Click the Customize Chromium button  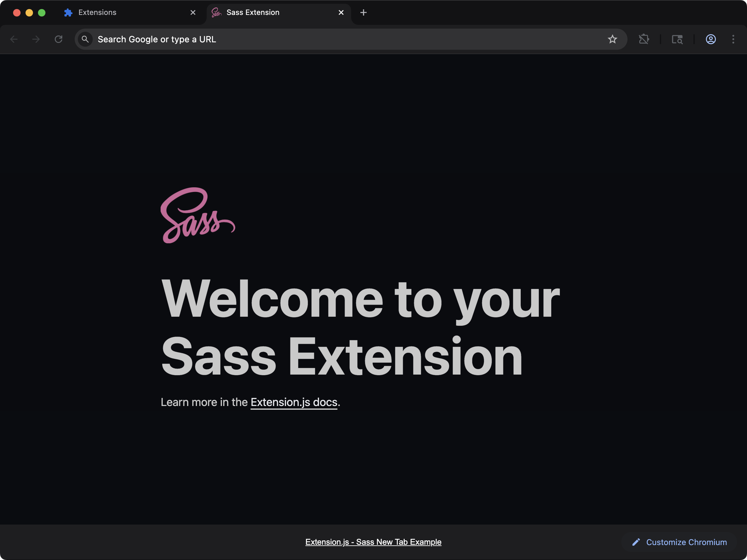679,542
